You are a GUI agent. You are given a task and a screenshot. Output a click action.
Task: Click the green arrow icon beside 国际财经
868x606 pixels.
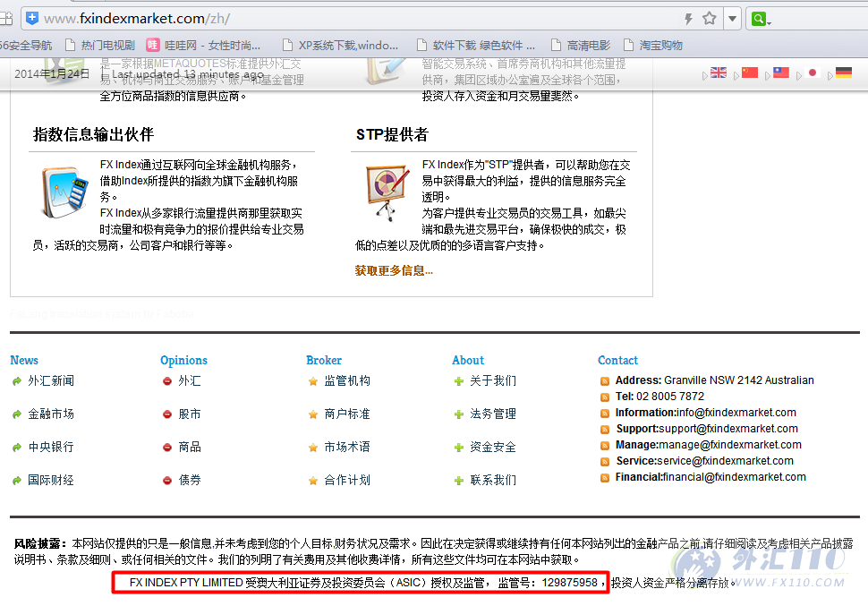17,481
